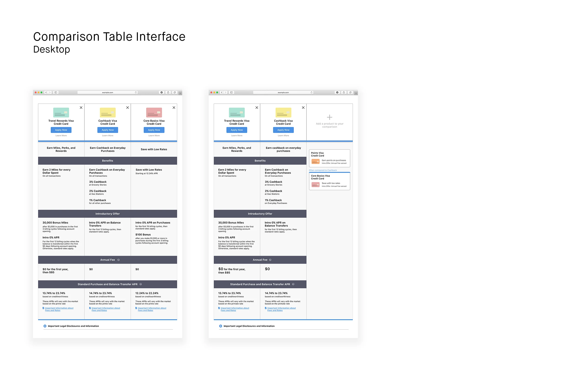This screenshot has width=581, height=392.
Task: Toggle sidebar icon in right browser toolbar
Action: coord(231,93)
